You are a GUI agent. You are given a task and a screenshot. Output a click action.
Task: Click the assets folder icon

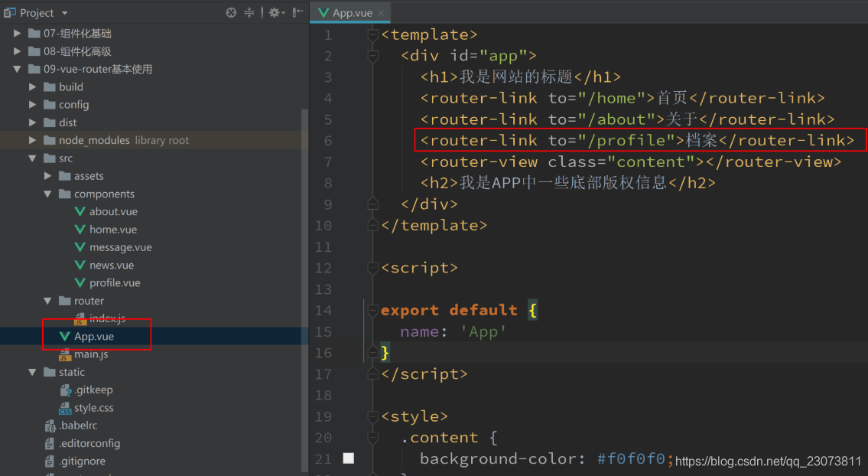point(65,176)
